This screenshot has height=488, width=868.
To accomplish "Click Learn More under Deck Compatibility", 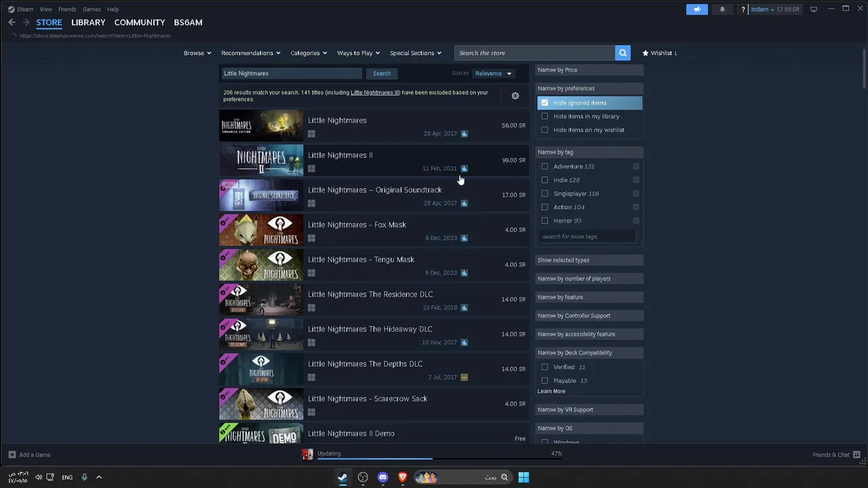I will (x=551, y=391).
